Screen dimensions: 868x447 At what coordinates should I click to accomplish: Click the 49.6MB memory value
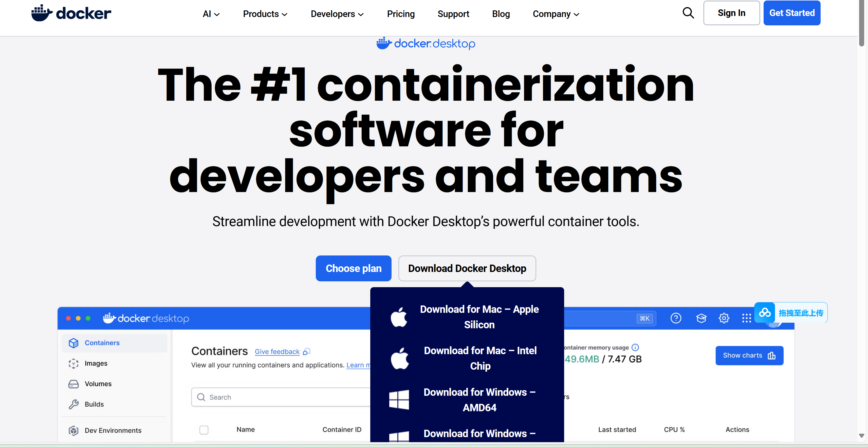582,359
